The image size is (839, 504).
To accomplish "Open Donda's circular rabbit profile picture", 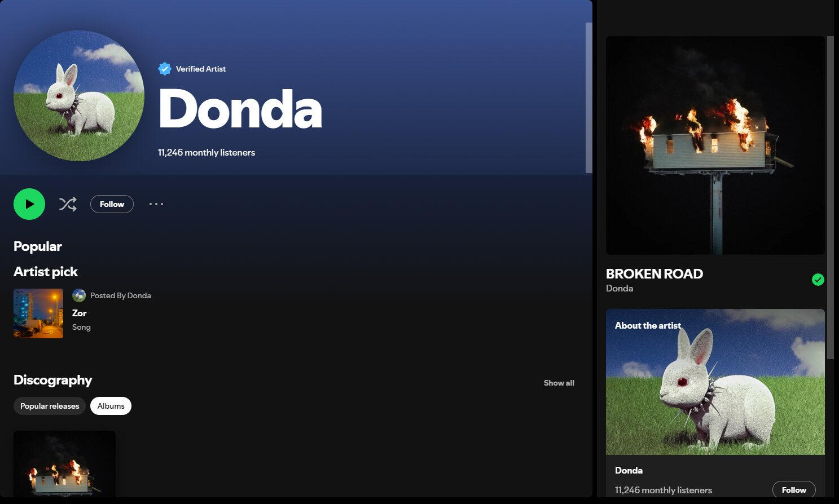I will (x=79, y=96).
